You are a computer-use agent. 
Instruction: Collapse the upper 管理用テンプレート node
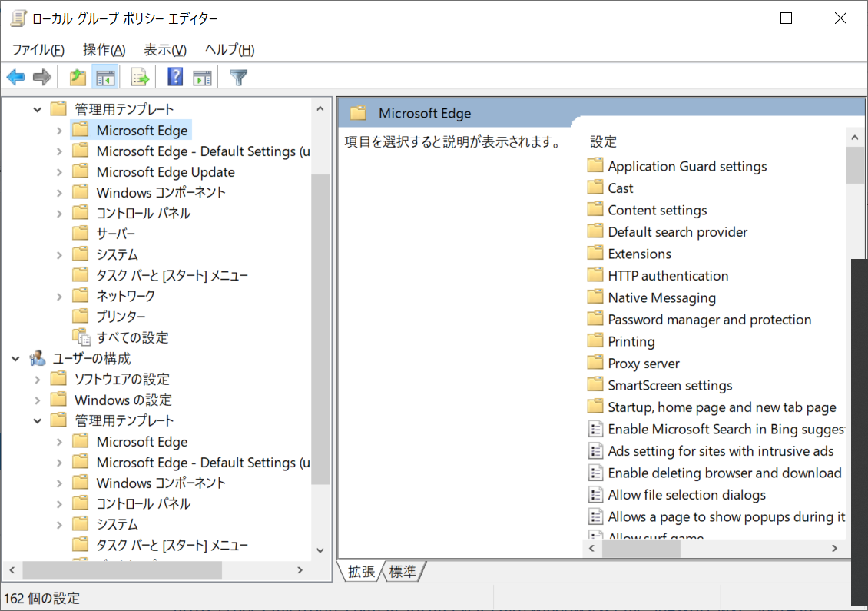click(37, 110)
